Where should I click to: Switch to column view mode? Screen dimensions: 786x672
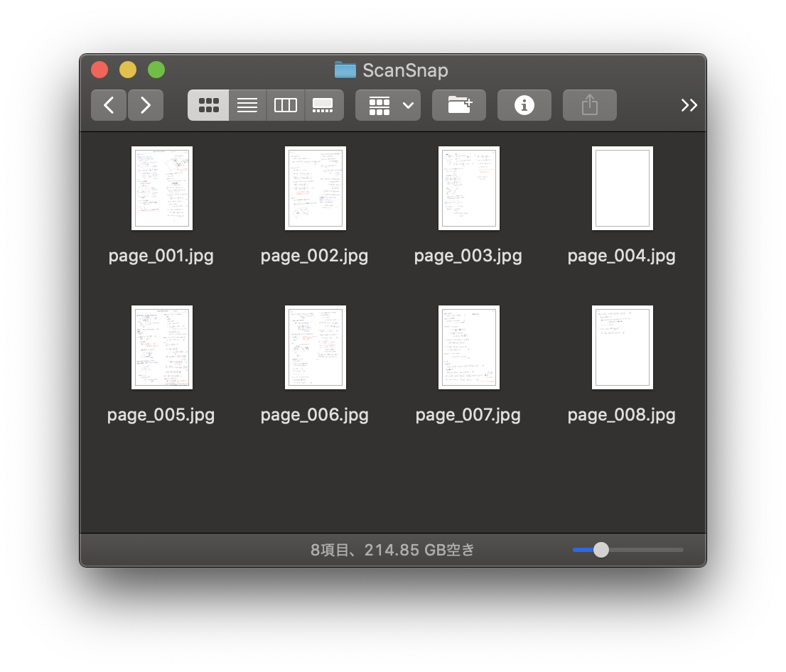click(x=285, y=104)
